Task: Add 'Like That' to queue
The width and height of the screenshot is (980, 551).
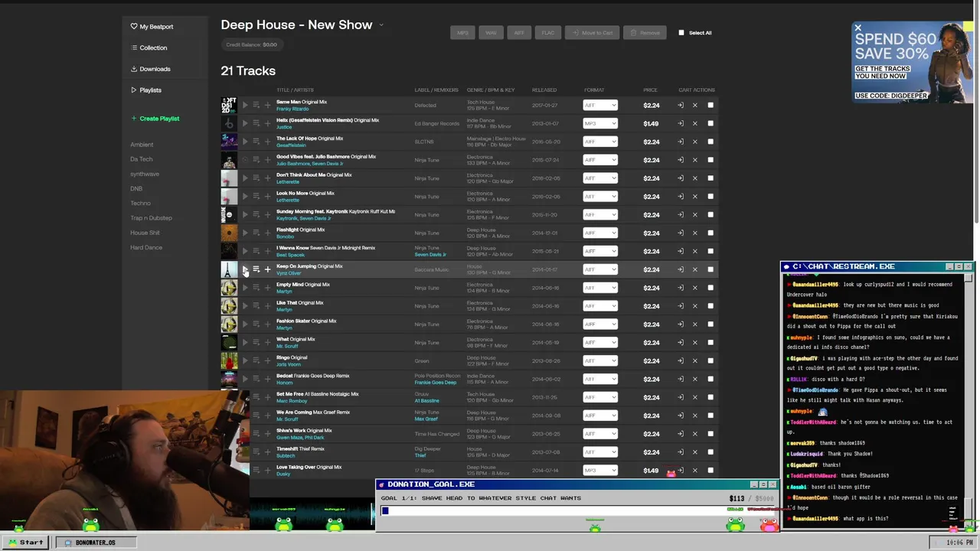Action: 256,306
